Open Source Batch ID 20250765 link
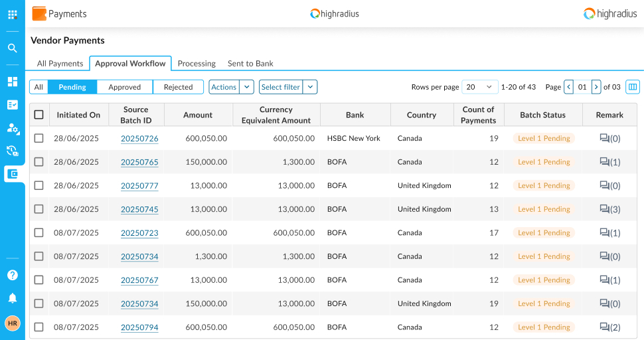Screen dimensions: 644x340 139,162
